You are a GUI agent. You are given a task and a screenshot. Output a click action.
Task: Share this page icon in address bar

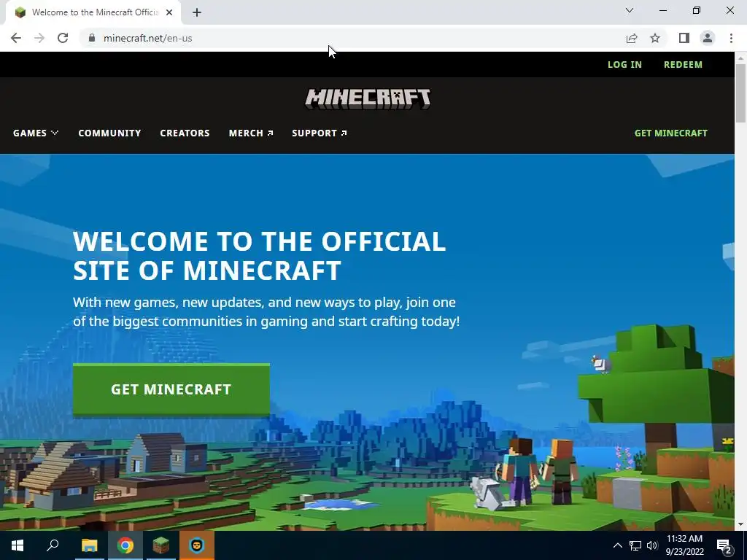pyautogui.click(x=632, y=38)
